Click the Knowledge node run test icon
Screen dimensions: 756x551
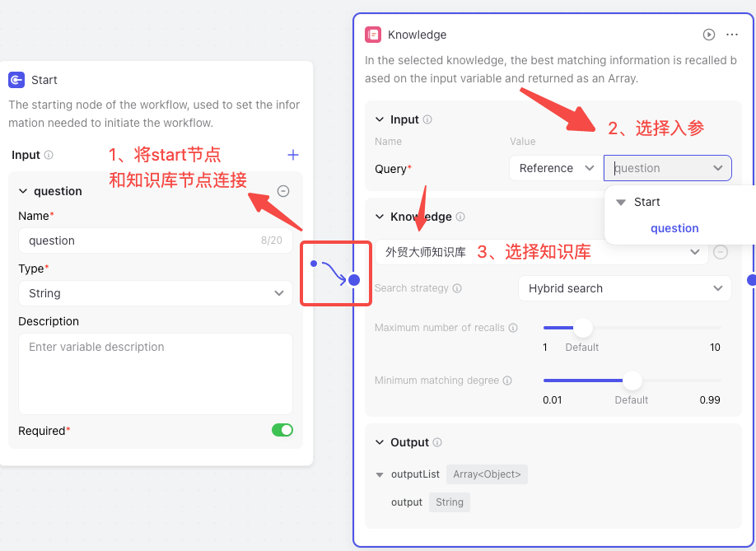pos(708,35)
